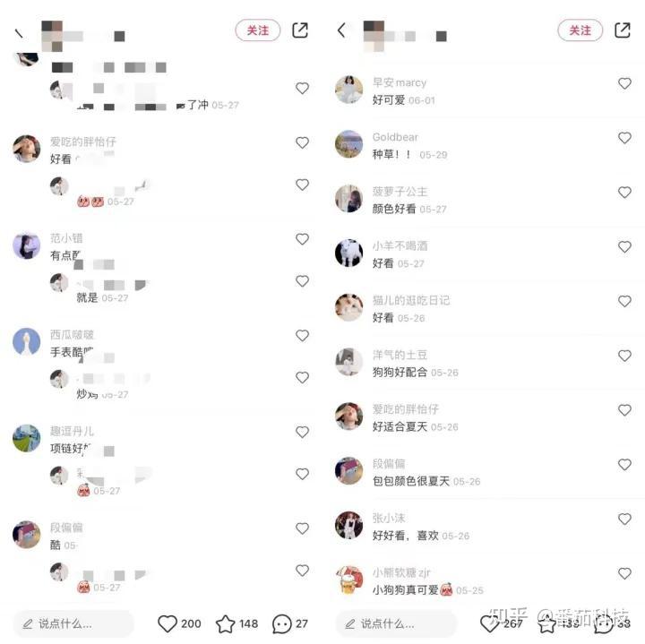
Task: Like 小熊软糖zjr's comment 小狗狗真可爱
Action: click(625, 573)
